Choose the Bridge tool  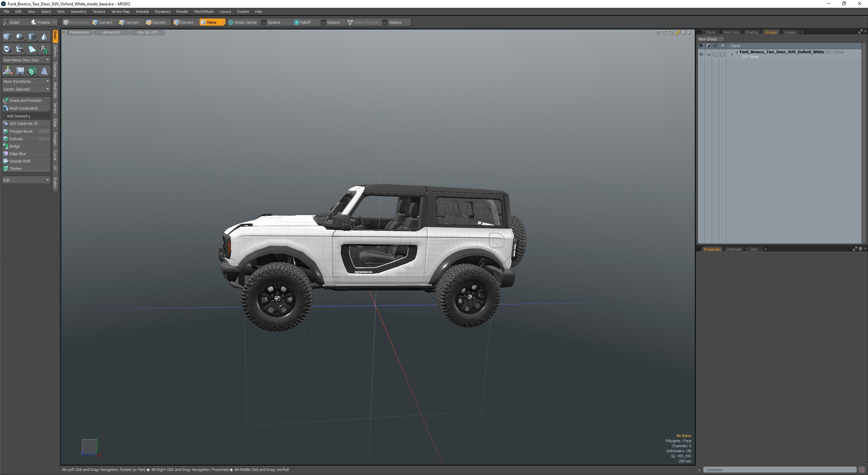(x=26, y=146)
